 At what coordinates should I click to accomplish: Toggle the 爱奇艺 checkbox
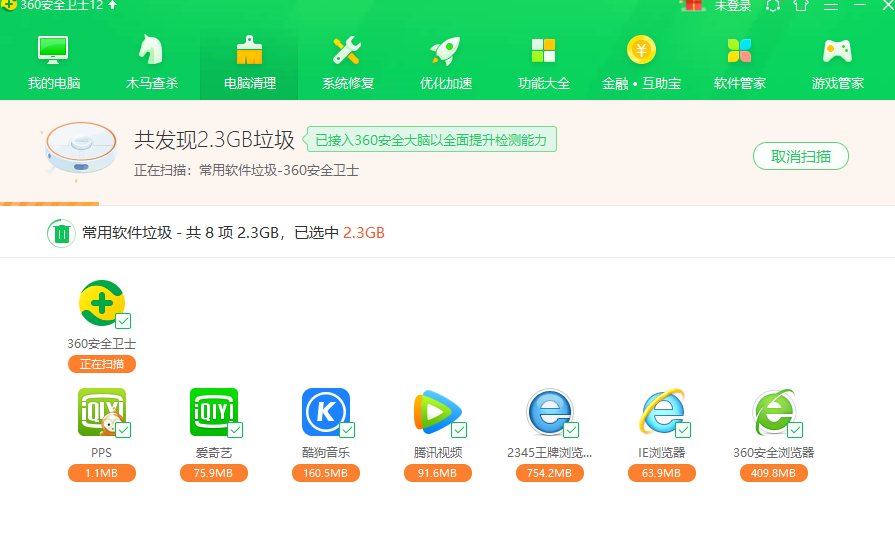pyautogui.click(x=235, y=429)
